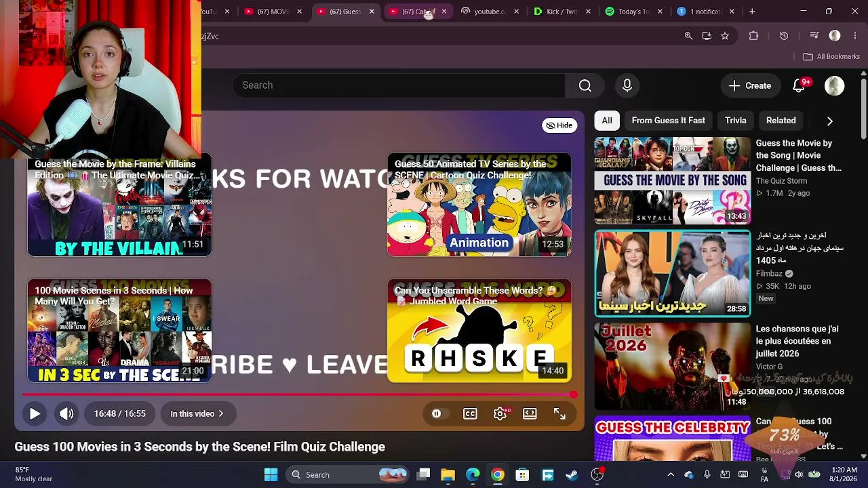Seek on the red video progress bar
This screenshot has height=488, width=868.
(x=298, y=394)
